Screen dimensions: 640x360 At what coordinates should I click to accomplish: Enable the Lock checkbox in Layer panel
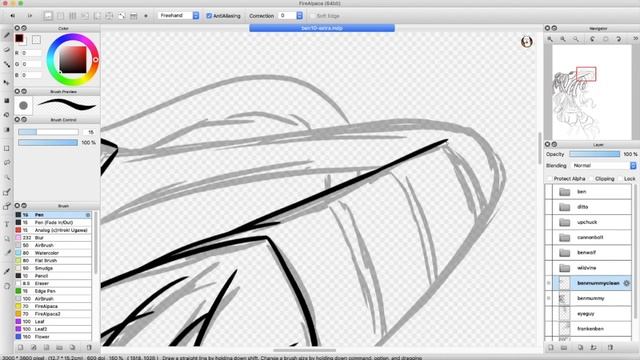click(x=620, y=179)
